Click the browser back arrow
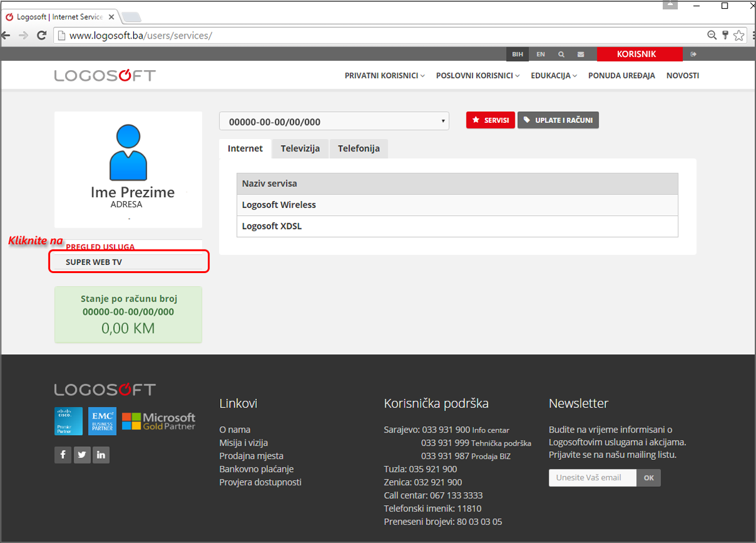756x543 pixels. tap(6, 35)
